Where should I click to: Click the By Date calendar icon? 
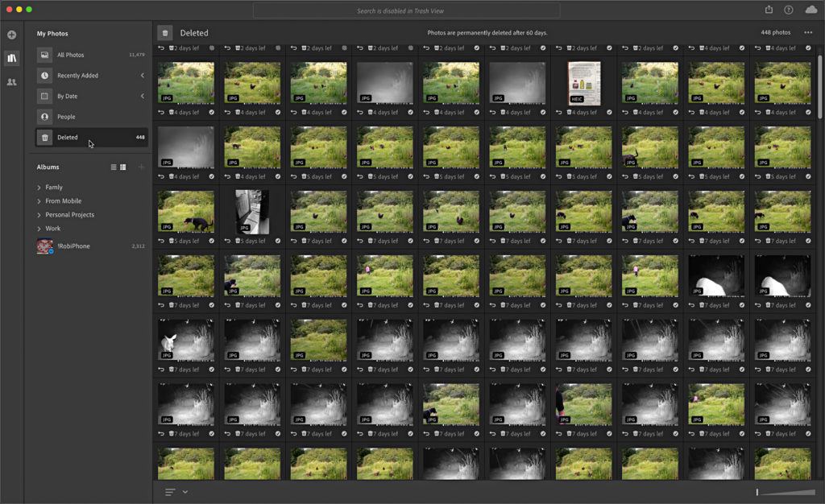click(x=45, y=96)
